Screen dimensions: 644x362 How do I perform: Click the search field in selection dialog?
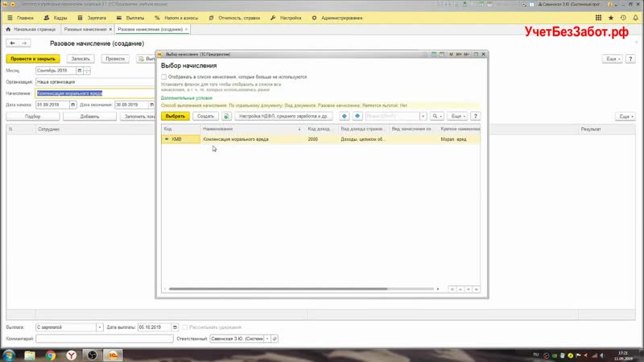coord(393,116)
